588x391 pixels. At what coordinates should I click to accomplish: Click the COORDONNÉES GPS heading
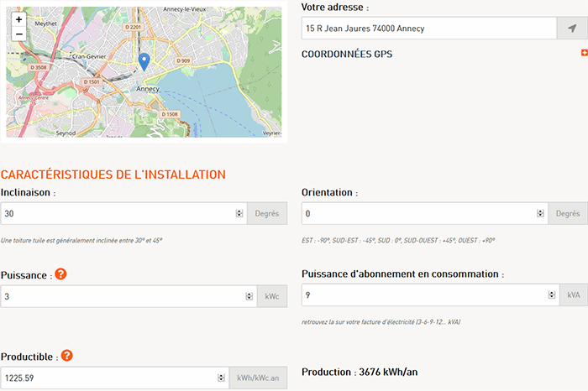click(346, 55)
